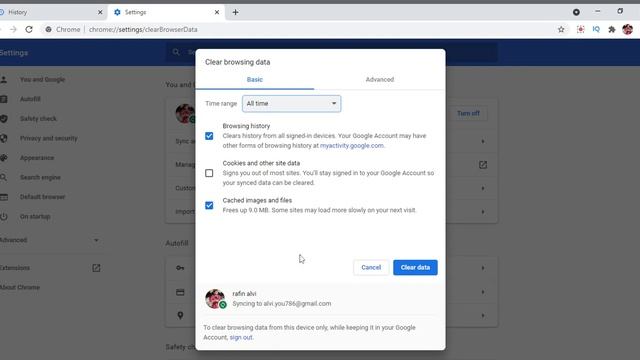The width and height of the screenshot is (640, 360).
Task: Click the addresses location pin icon
Action: click(x=180, y=316)
